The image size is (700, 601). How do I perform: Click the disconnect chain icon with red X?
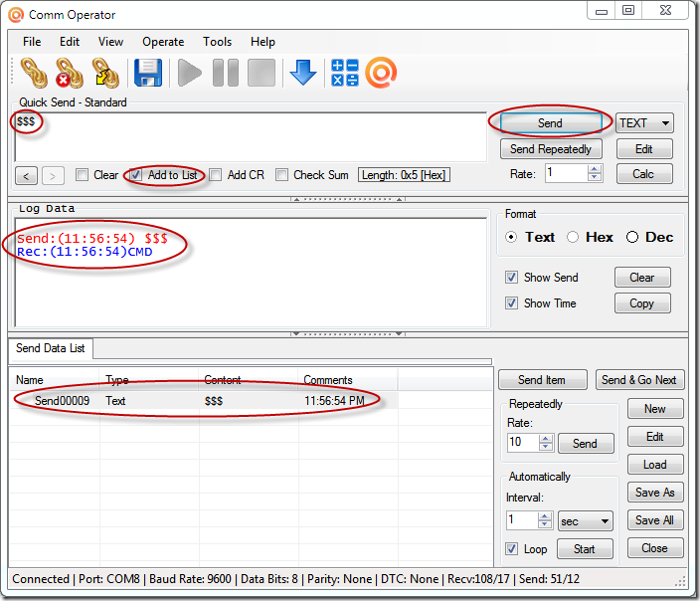[70, 73]
